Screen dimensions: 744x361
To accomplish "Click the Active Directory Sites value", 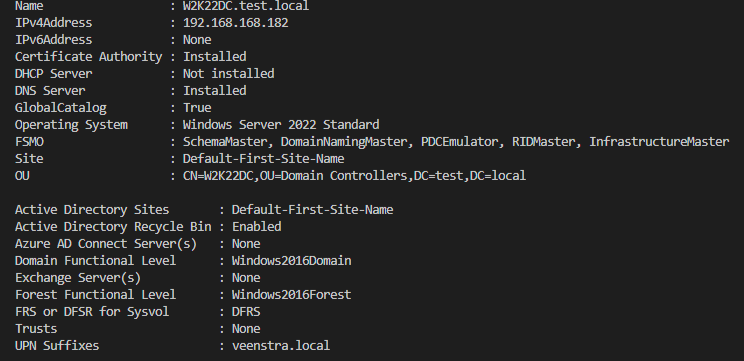I will point(312,210).
